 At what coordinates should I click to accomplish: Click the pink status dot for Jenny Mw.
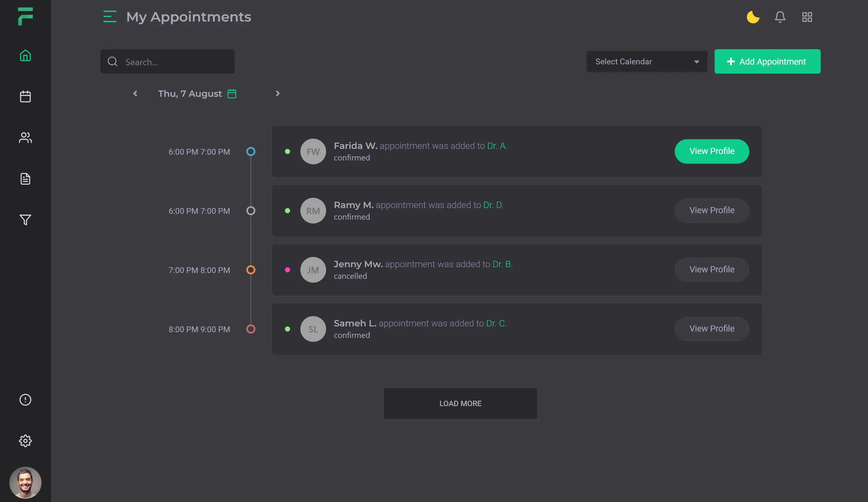pos(287,270)
